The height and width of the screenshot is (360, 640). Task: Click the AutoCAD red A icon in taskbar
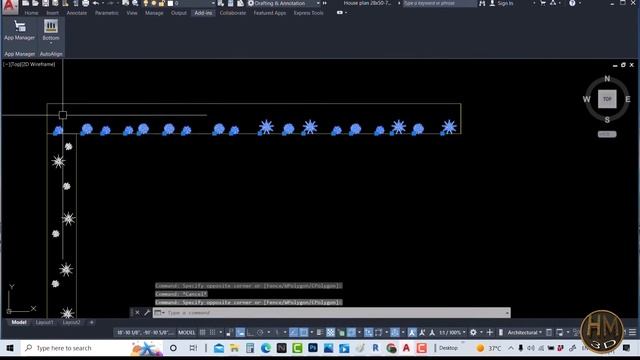point(406,348)
